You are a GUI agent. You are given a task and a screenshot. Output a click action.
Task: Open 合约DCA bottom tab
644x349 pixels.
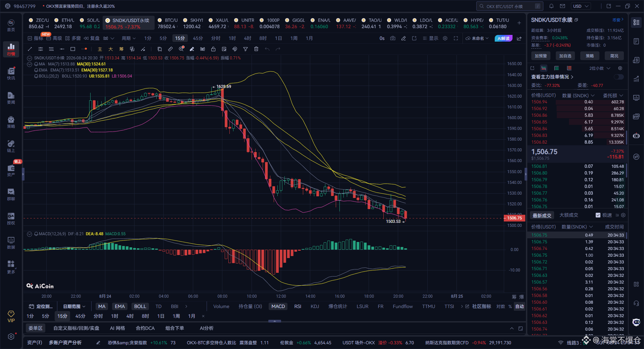(x=145, y=328)
